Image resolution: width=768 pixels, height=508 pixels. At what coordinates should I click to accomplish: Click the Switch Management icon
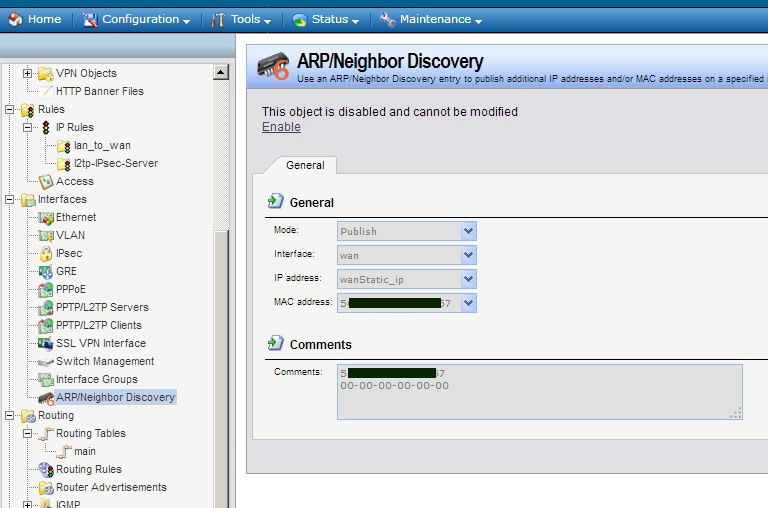[46, 362]
